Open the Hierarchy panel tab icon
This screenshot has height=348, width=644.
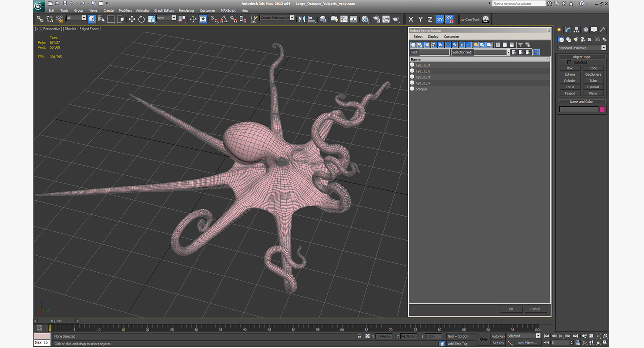coord(577,30)
